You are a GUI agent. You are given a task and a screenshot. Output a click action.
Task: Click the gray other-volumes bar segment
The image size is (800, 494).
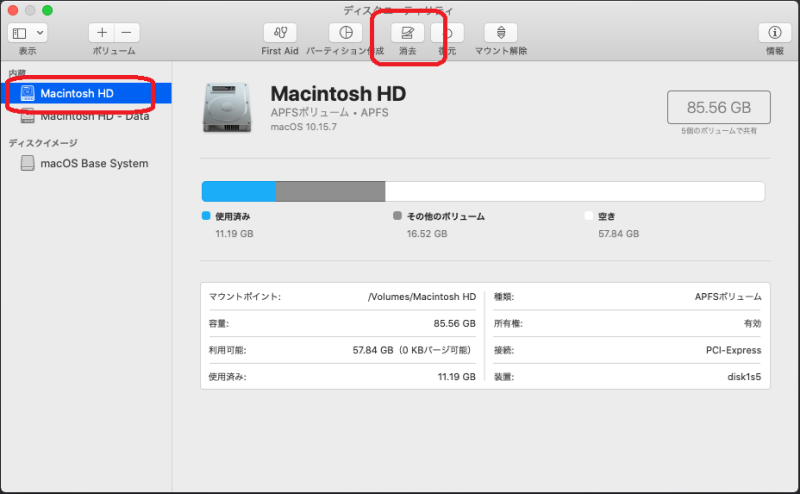[x=331, y=191]
